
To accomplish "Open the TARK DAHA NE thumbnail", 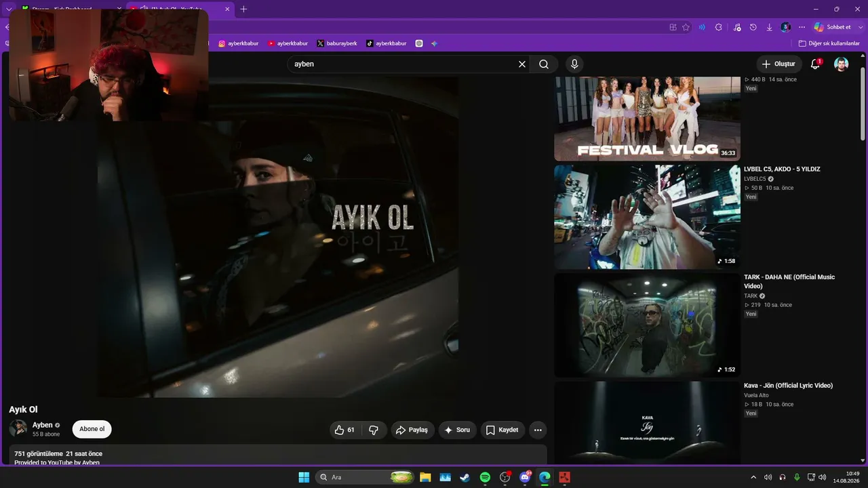I will [x=647, y=325].
